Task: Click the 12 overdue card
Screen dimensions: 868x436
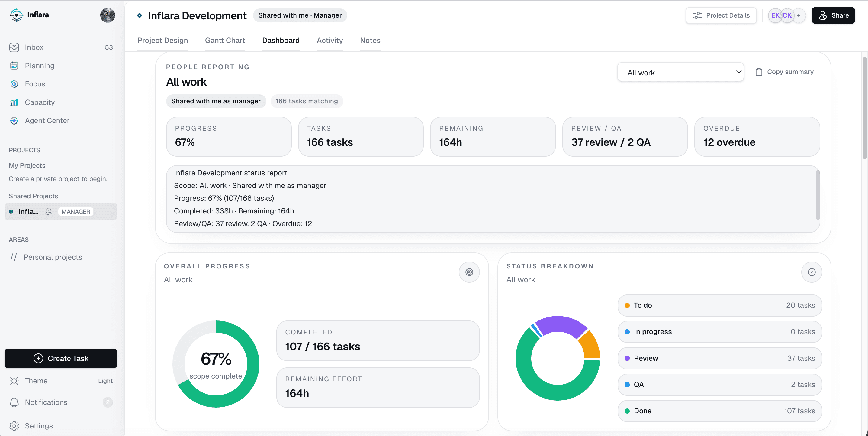Action: pos(757,137)
